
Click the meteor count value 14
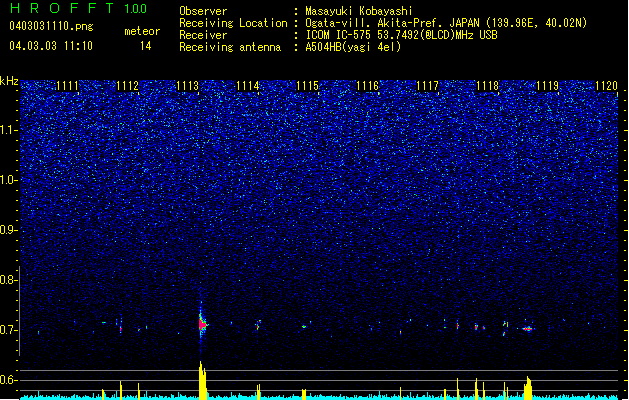146,46
